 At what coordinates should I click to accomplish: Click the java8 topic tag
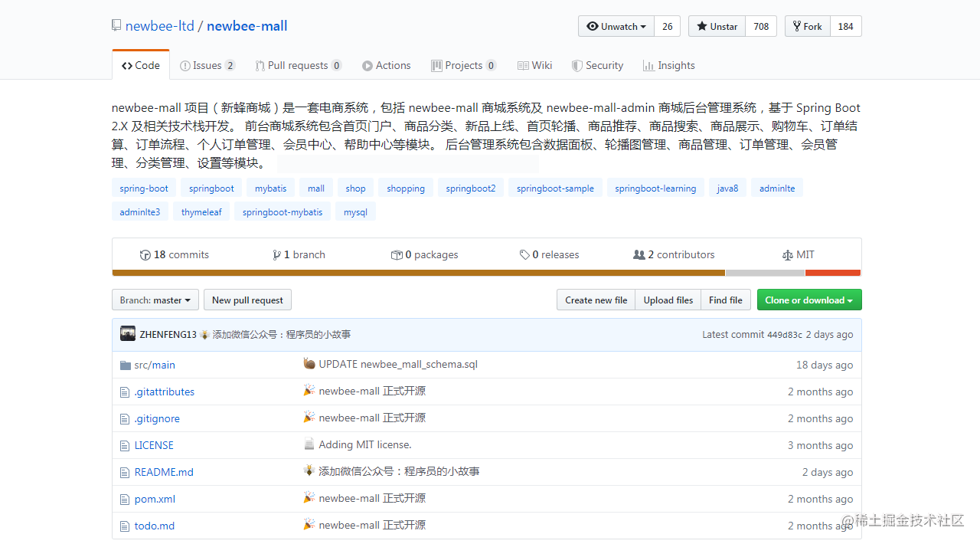click(728, 188)
